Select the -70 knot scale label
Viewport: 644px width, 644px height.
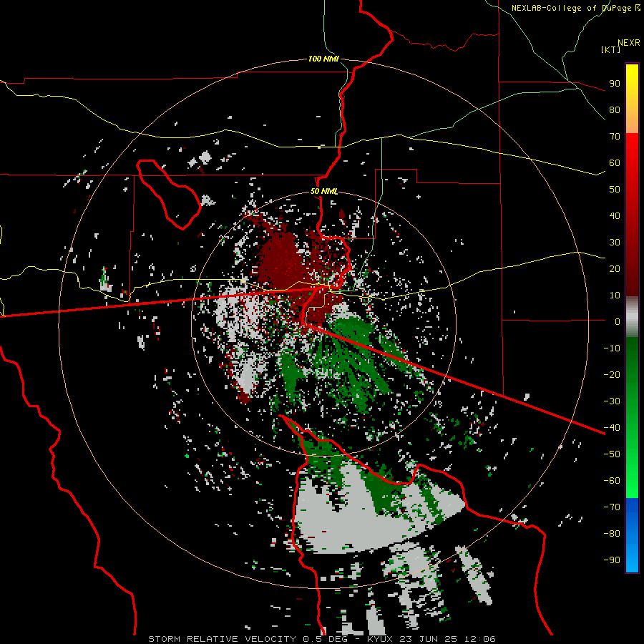tap(612, 507)
